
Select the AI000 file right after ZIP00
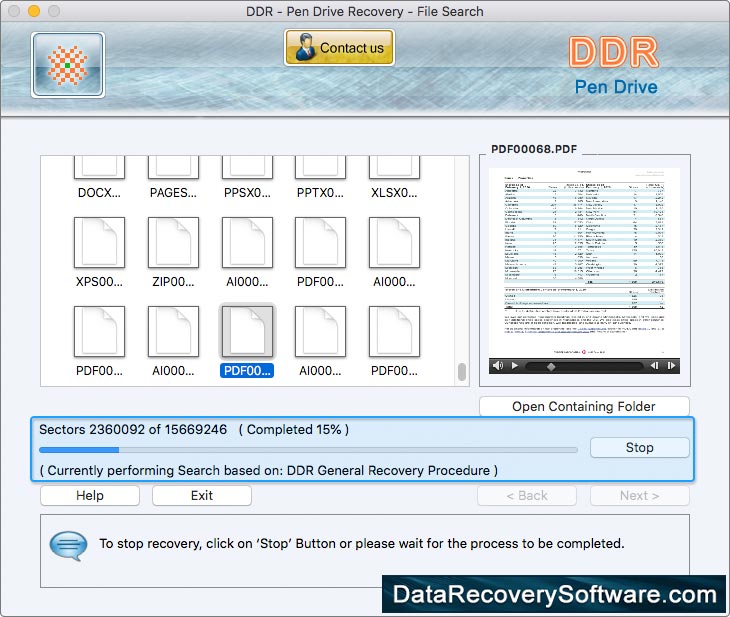click(x=247, y=243)
